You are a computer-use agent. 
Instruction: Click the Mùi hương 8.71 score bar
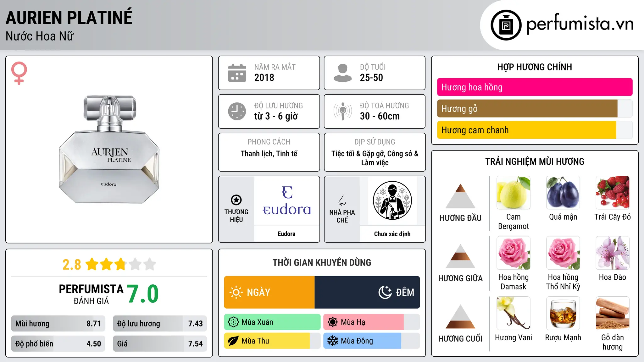coord(58,323)
